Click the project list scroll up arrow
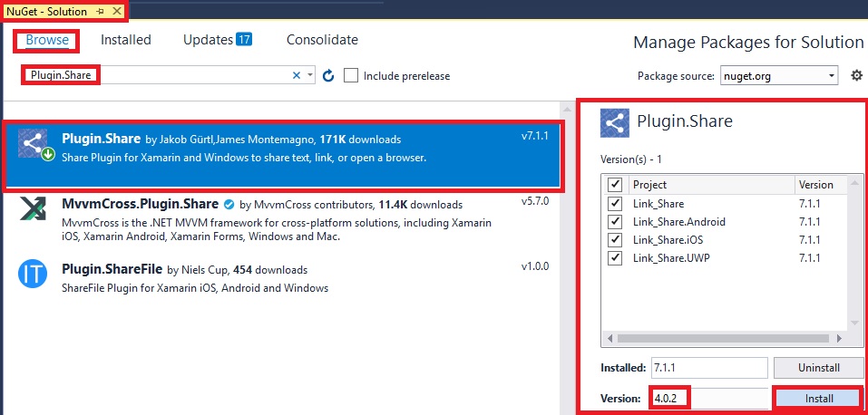Viewport: 868px width, 415px height. tap(856, 181)
